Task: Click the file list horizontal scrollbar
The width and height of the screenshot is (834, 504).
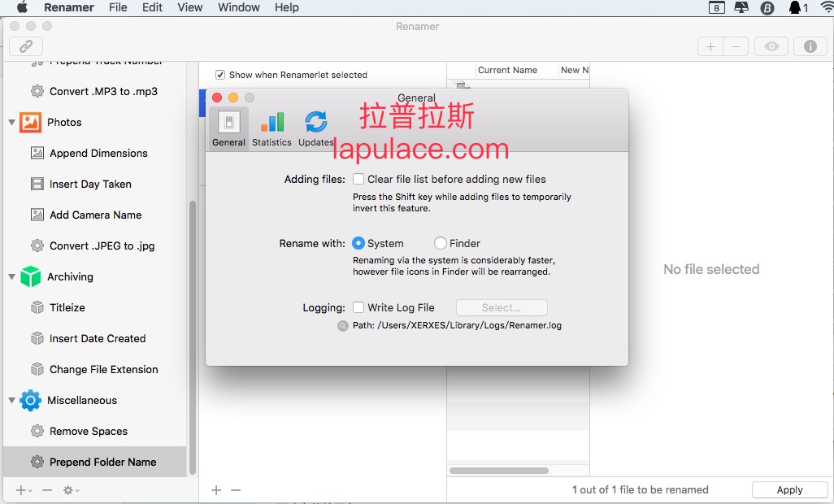Action: (499, 471)
